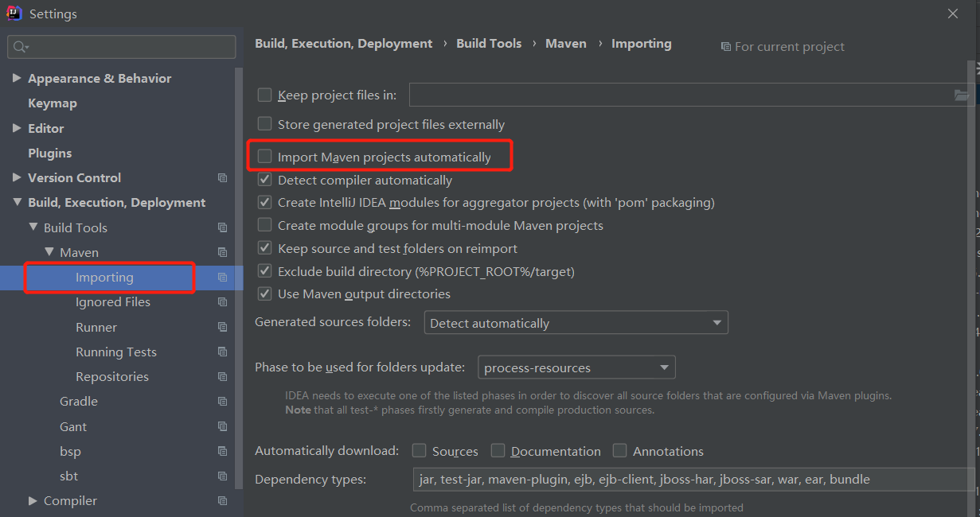Expand the Version Control section arrow

tap(17, 177)
